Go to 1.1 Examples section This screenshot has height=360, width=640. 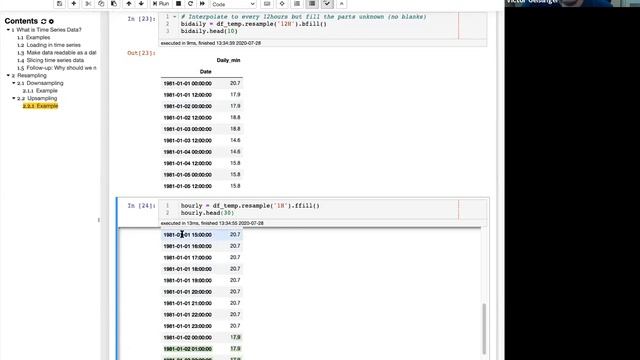pos(33,38)
